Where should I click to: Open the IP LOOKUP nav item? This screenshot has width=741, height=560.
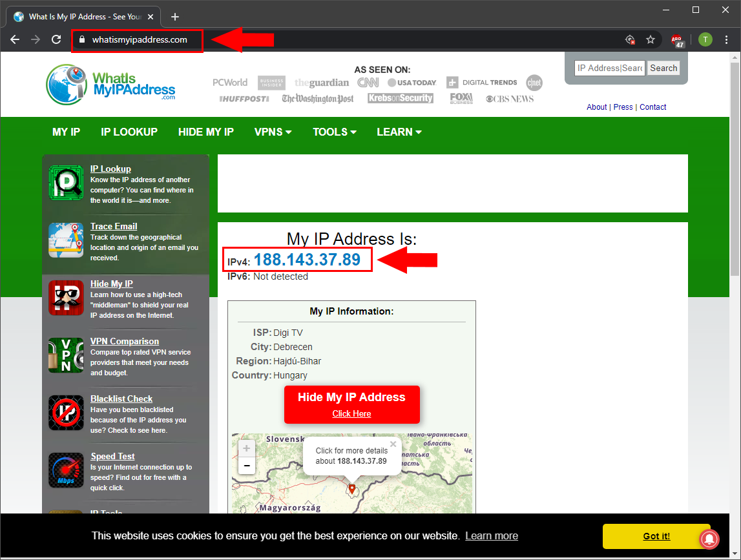[129, 132]
